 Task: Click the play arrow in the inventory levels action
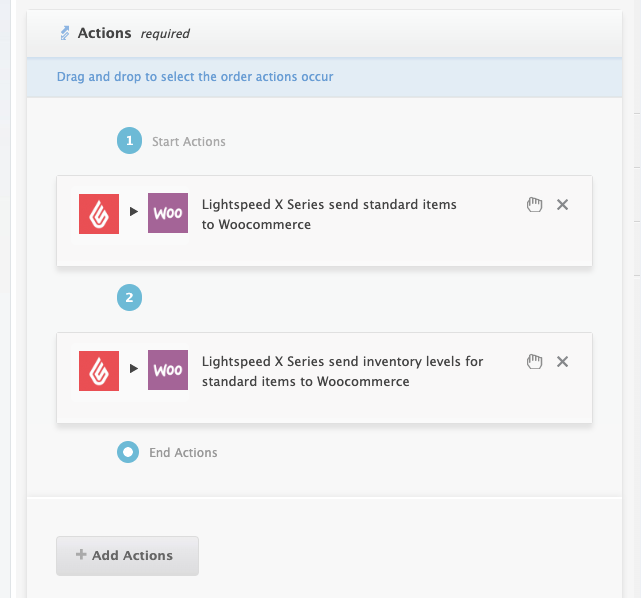point(133,370)
